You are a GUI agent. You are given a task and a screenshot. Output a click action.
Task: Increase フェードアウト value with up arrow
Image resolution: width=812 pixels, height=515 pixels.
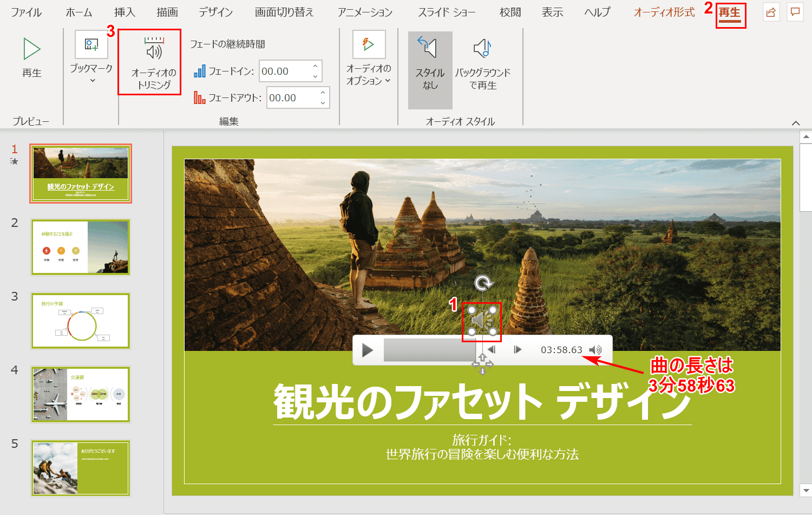pyautogui.click(x=323, y=93)
